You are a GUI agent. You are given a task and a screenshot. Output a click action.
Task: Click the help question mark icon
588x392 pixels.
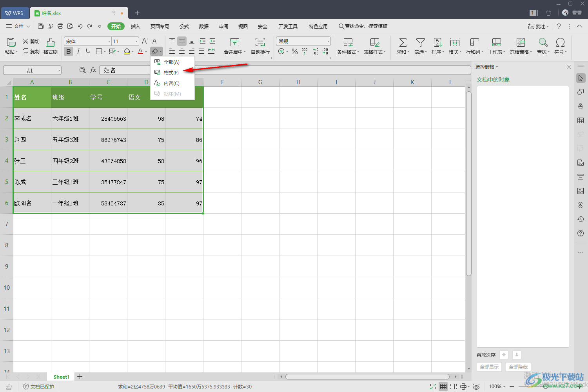coord(559,26)
